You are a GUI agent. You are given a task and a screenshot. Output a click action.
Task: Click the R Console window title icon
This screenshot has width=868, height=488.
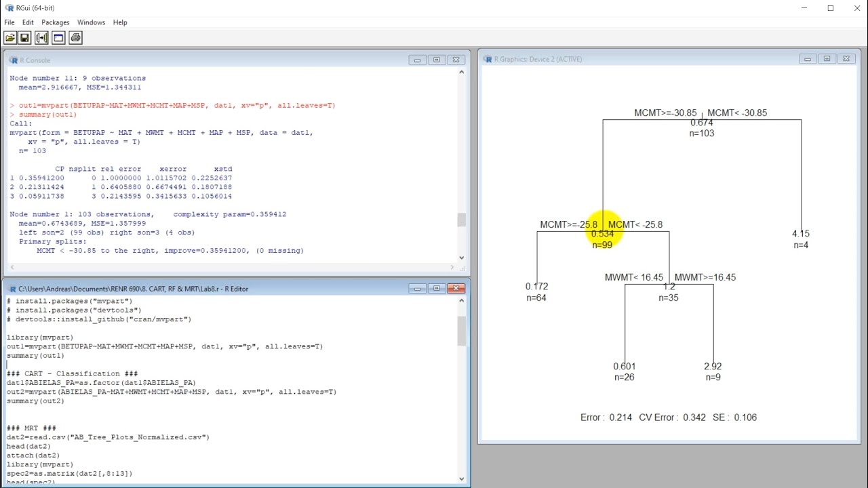point(14,60)
